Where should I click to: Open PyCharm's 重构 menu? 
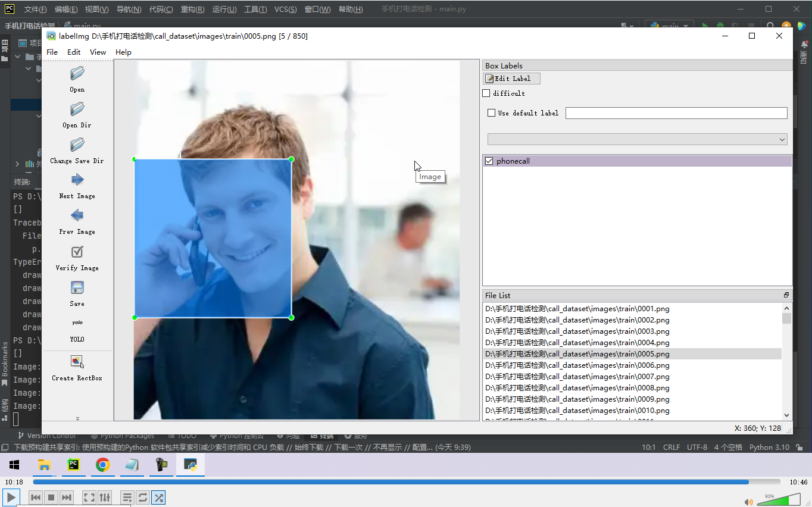[x=192, y=10]
